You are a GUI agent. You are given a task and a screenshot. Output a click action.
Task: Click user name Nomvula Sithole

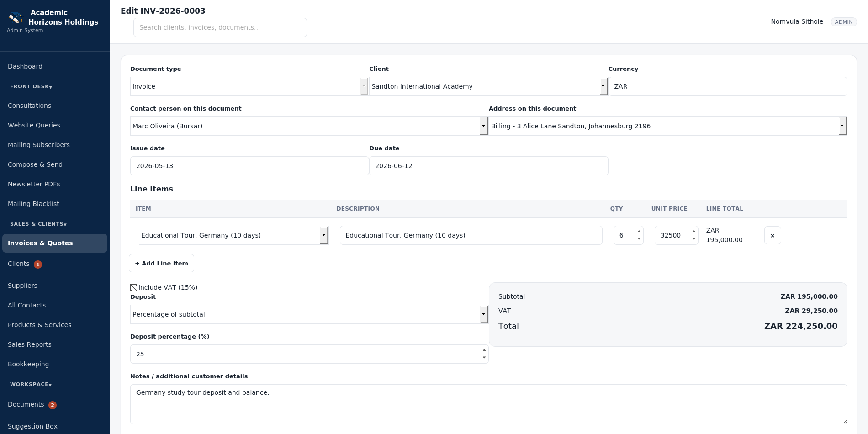point(797,21)
